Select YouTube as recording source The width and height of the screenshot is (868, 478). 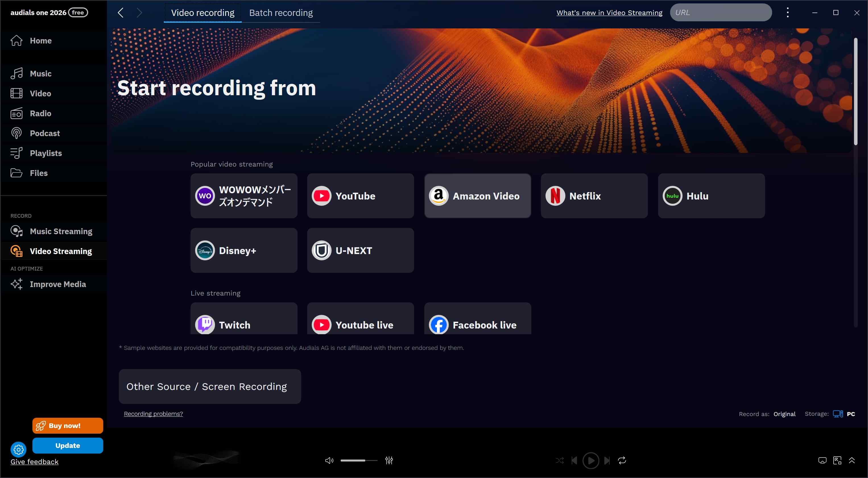360,196
